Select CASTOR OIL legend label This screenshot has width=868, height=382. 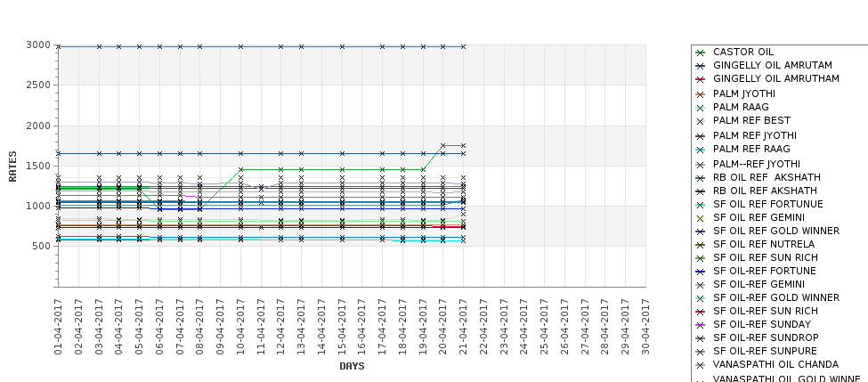742,52
